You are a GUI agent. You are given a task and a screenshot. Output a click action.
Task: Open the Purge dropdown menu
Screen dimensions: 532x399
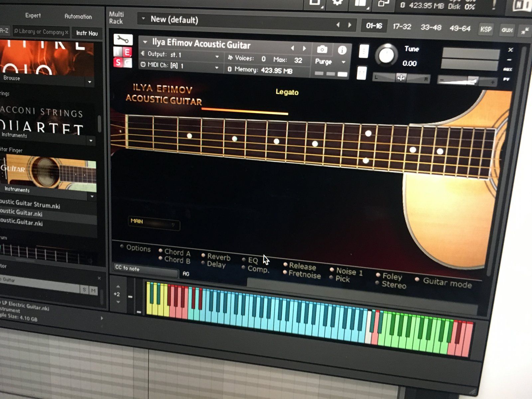pyautogui.click(x=343, y=62)
